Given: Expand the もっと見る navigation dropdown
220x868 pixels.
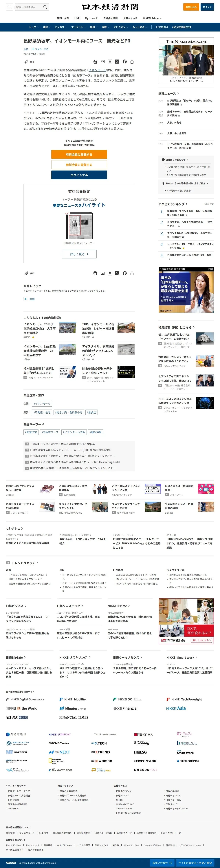Looking at the screenshot, I should pos(140,27).
